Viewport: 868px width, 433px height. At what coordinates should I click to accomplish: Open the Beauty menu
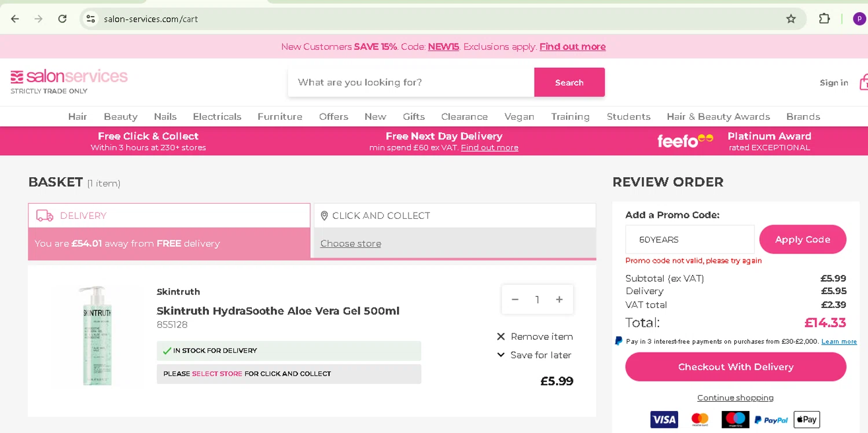click(x=120, y=116)
